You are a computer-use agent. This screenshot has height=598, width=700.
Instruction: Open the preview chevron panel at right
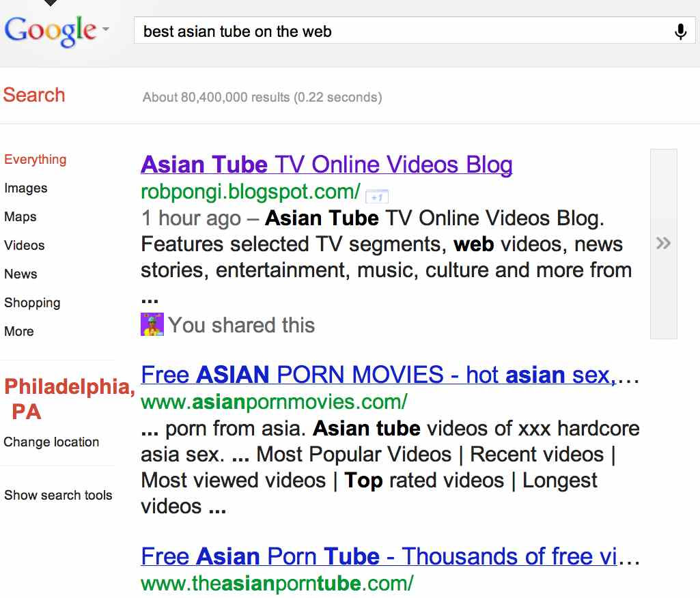(x=663, y=244)
